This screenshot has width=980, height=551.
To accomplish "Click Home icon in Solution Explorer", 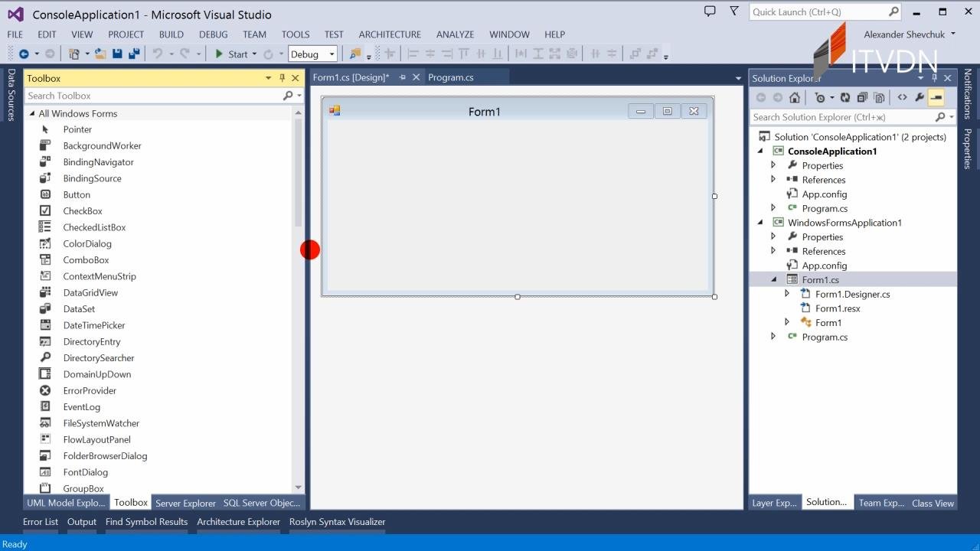I will coord(795,97).
